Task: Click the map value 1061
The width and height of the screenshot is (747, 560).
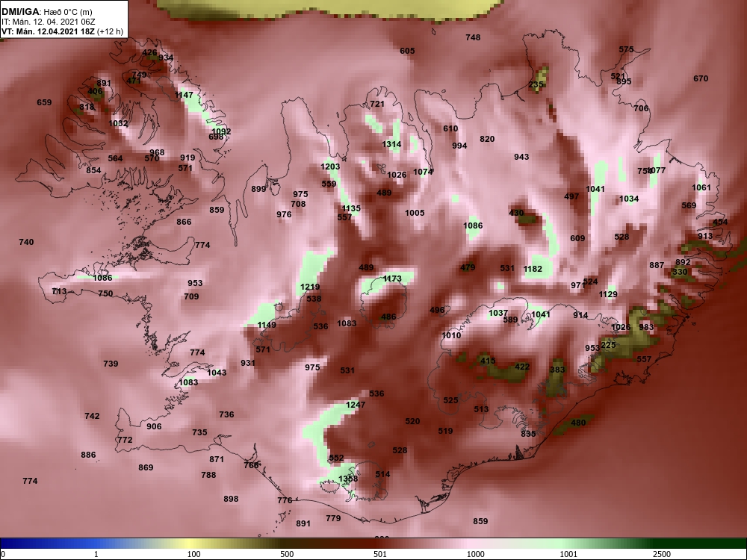Action: click(701, 187)
